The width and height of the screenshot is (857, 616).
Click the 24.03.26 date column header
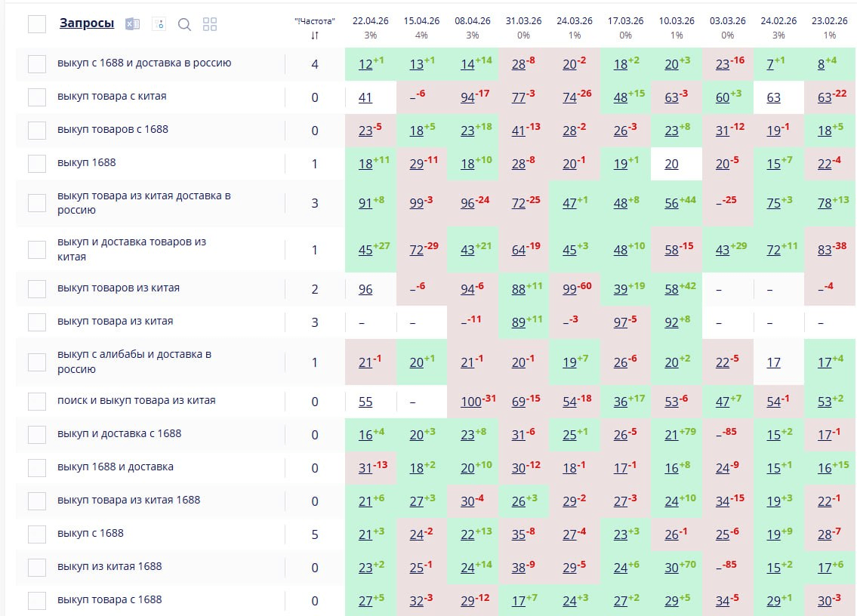click(x=575, y=21)
